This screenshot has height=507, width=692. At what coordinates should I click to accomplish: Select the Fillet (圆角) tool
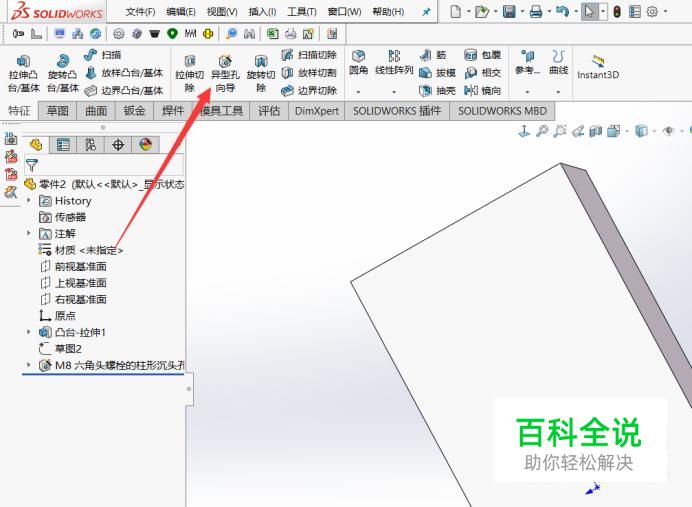coord(358,62)
